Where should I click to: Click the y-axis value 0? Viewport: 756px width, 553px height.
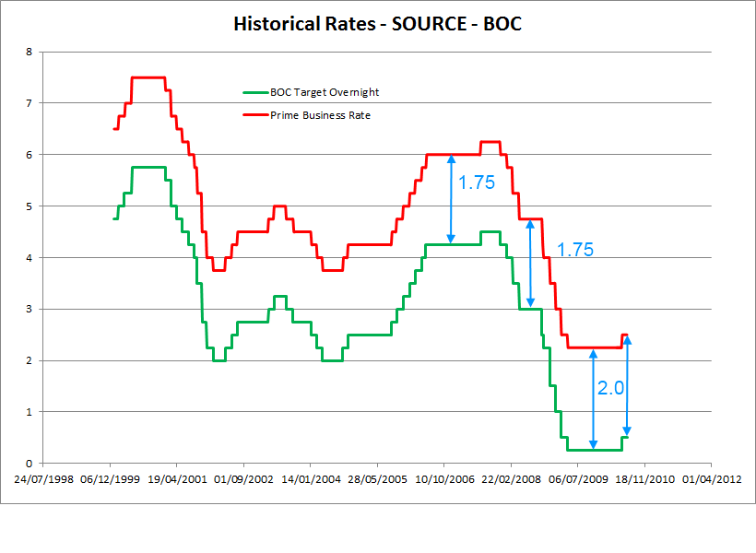point(29,464)
